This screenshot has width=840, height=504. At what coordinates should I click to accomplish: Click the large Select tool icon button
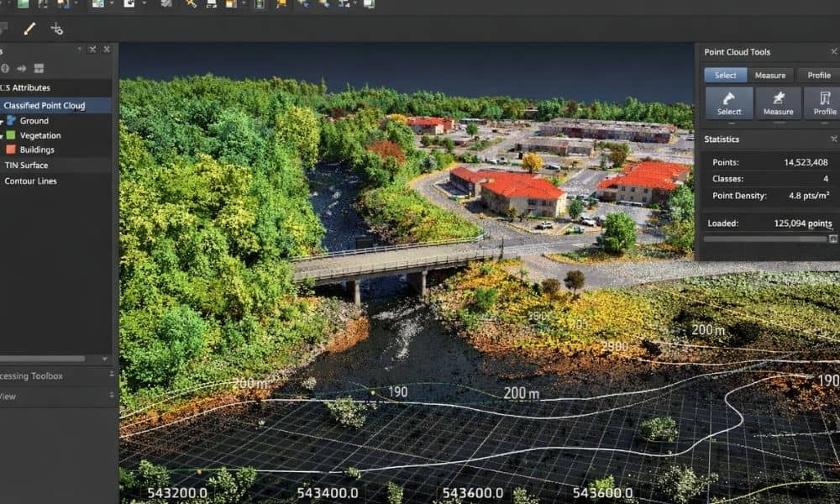728,102
